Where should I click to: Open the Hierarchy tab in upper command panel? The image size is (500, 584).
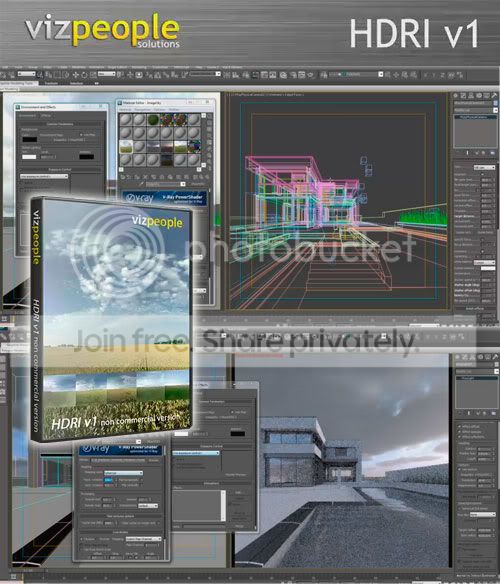click(472, 95)
